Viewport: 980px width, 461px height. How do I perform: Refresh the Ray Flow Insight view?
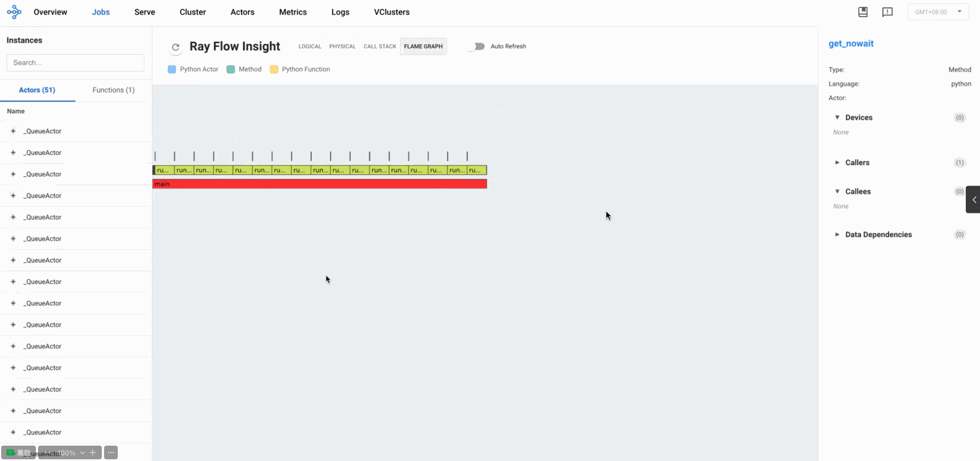tap(176, 47)
